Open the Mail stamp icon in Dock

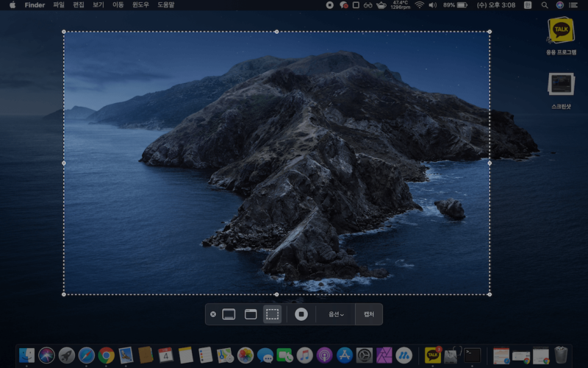click(x=126, y=355)
